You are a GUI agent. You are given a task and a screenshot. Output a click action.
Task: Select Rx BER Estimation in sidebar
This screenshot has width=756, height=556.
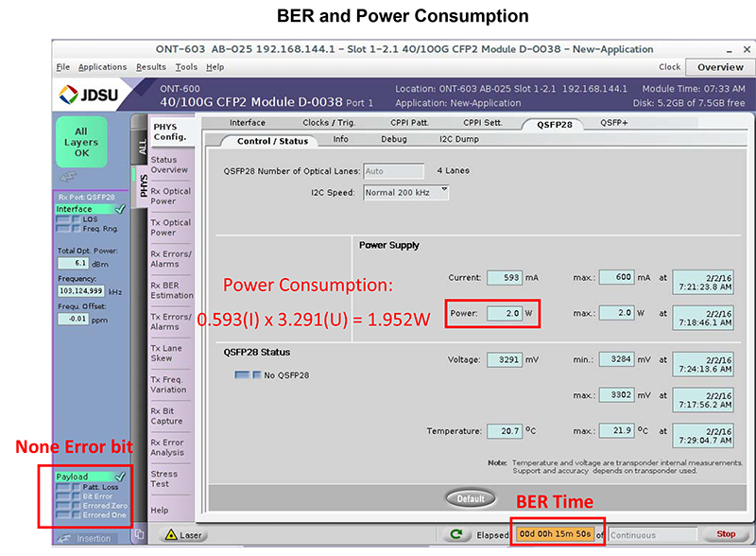coord(170,289)
